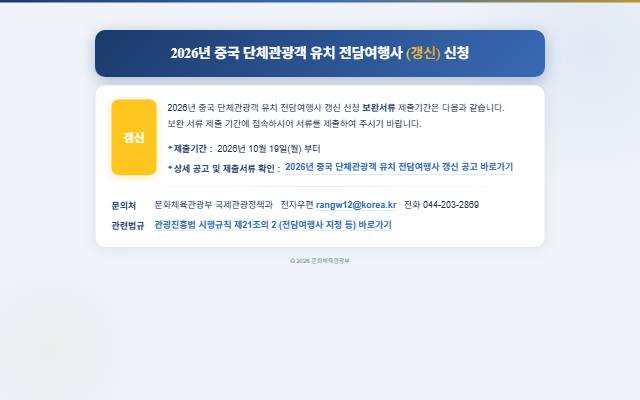Image resolution: width=640 pixels, height=400 pixels.
Task: Click the 제출기간 date 2026년 10월 19일(월) 부터
Action: 269,149
